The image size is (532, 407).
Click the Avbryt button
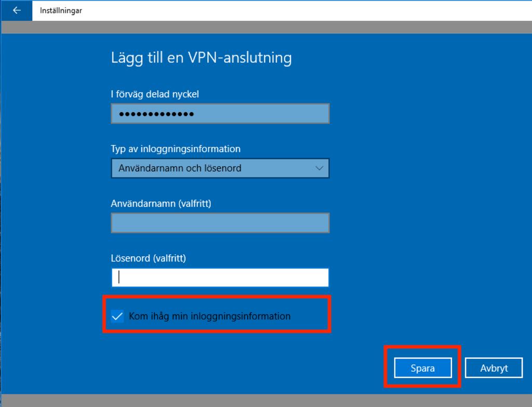494,367
